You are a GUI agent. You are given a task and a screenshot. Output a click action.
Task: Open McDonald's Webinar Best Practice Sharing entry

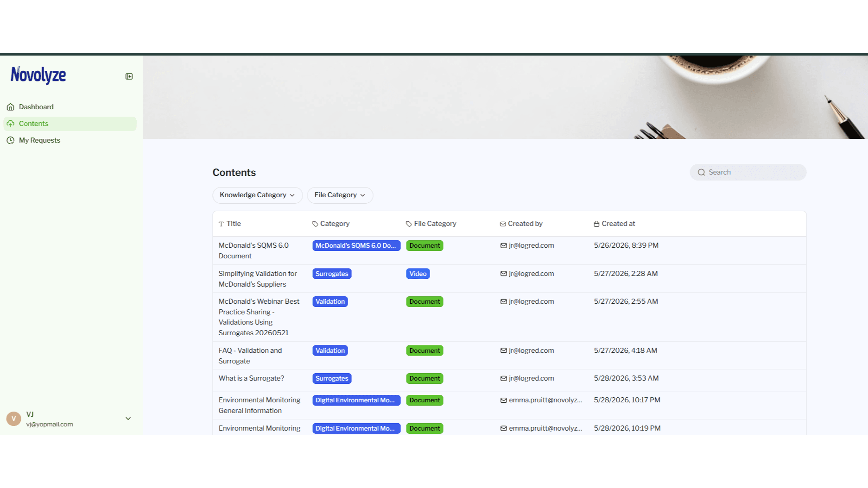tap(259, 317)
